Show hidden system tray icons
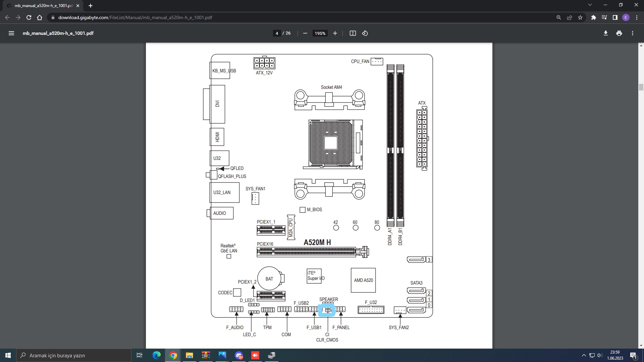This screenshot has height=362, width=644. (584, 355)
